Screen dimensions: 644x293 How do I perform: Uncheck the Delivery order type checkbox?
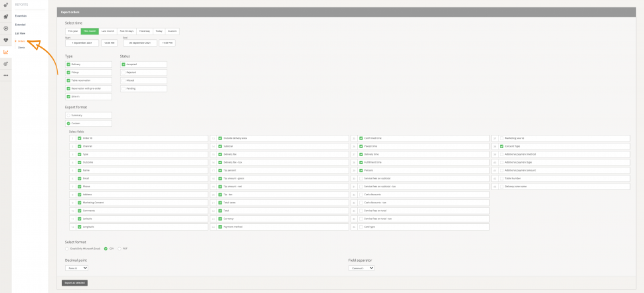click(68, 64)
